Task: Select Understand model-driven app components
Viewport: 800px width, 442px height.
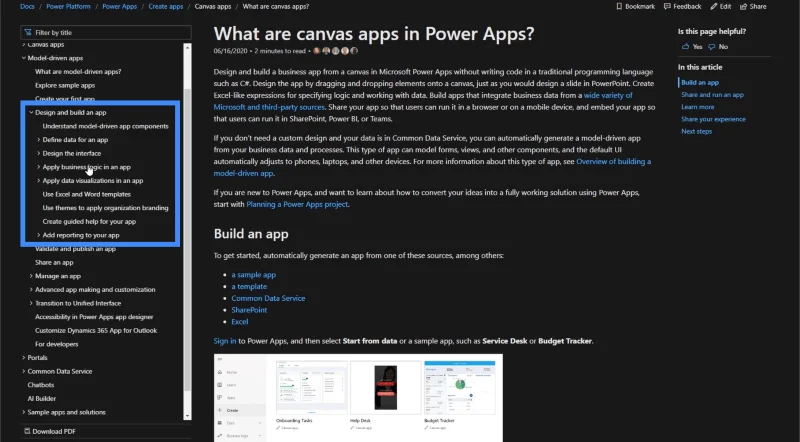Action: (106, 126)
